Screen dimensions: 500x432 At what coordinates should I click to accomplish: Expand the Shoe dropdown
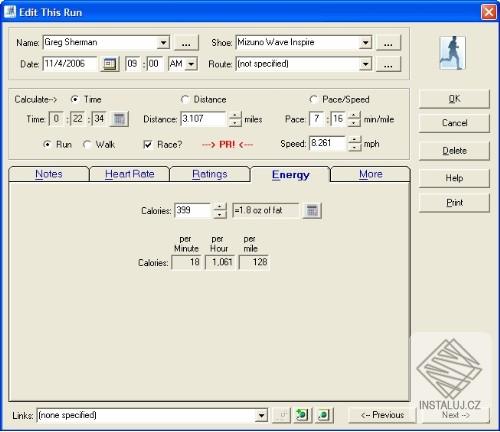(x=366, y=43)
